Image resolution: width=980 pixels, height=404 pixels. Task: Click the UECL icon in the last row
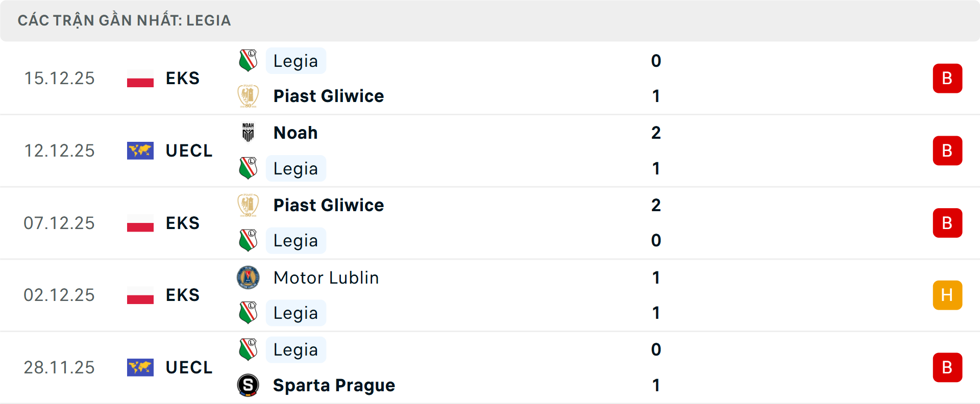click(140, 367)
